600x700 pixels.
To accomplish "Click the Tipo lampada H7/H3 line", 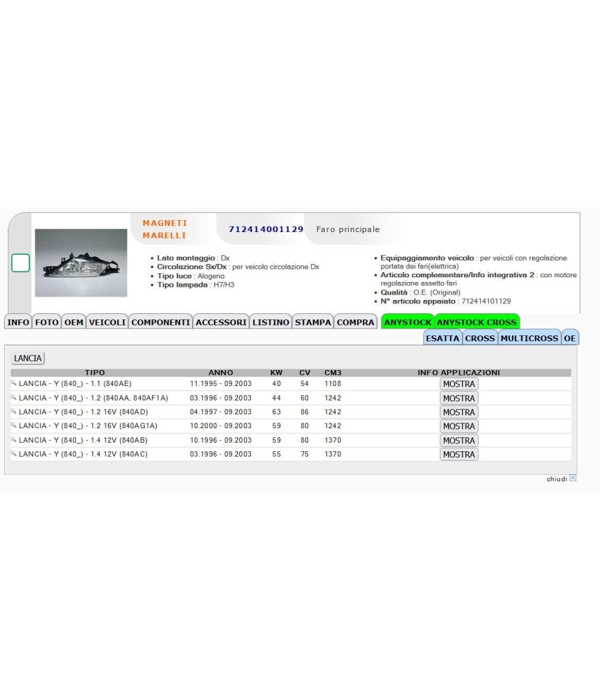I will [195, 285].
